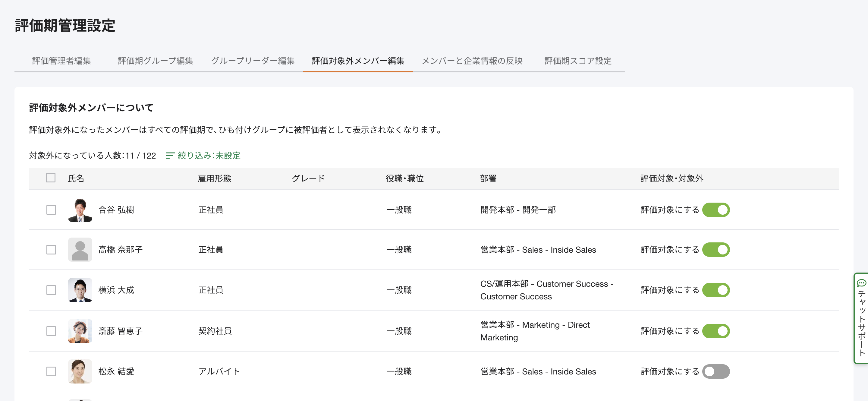The width and height of the screenshot is (868, 401).
Task: Go to グループリーダー編集 tab
Action: click(x=253, y=61)
